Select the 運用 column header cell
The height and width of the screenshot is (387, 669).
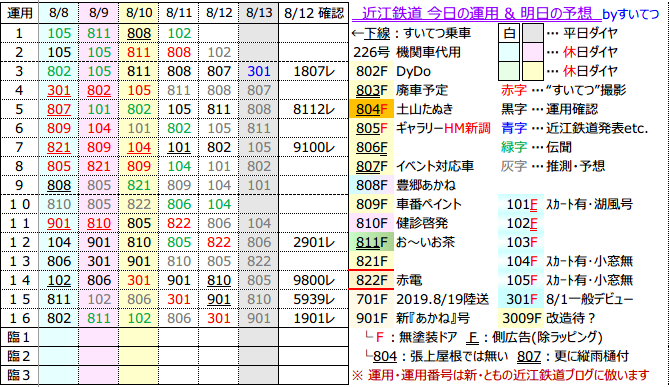[20, 13]
